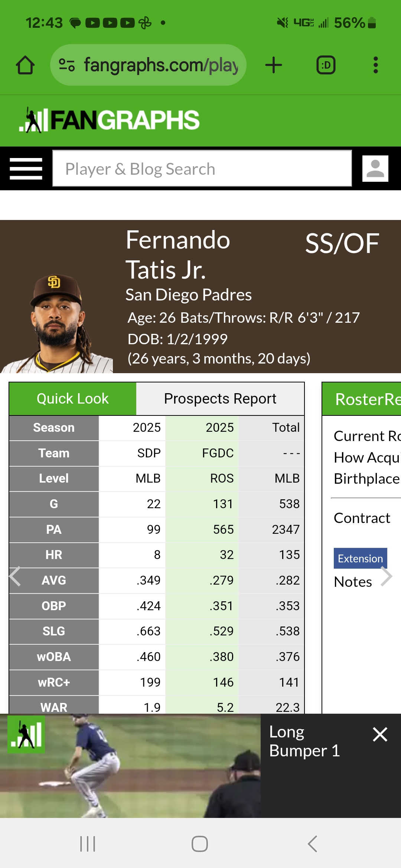Open the tab switcher icon
401x868 pixels.
point(326,65)
